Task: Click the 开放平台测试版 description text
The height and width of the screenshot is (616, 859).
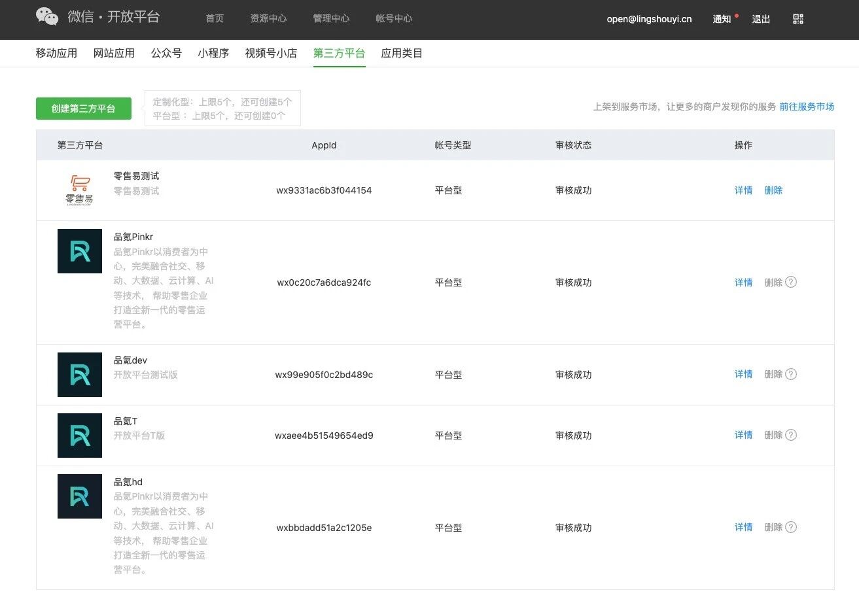Action: [146, 375]
